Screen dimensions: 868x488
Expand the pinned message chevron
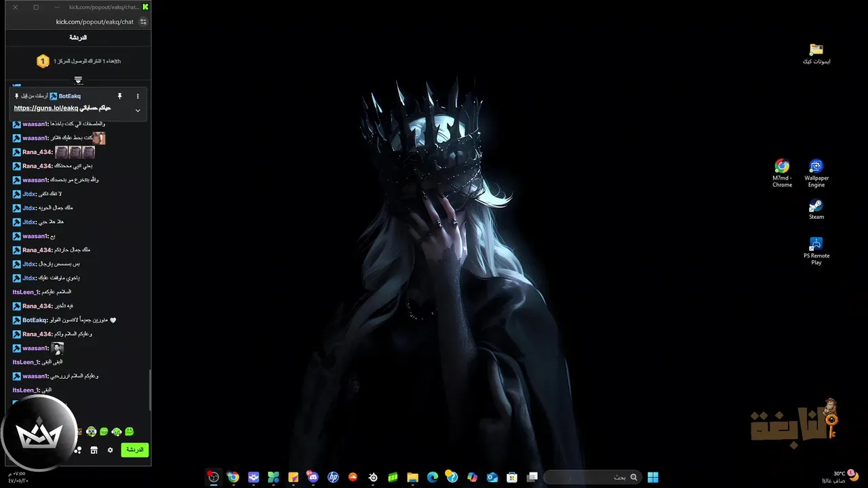138,110
